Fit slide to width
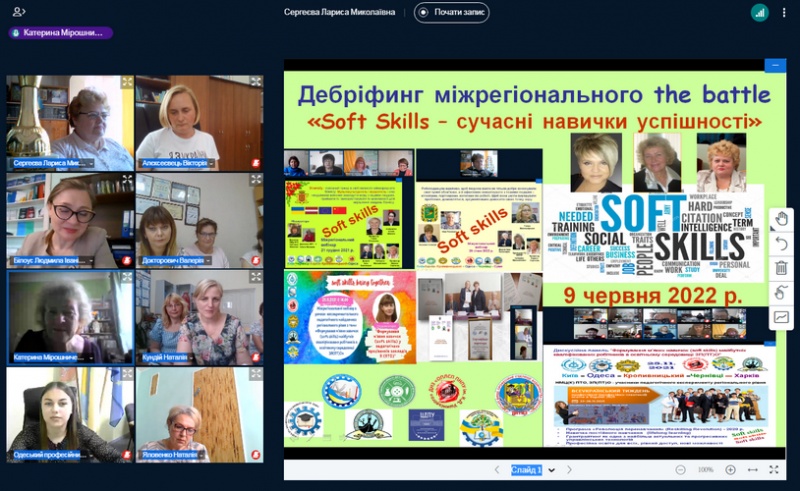The height and width of the screenshot is (491, 800). point(752,470)
